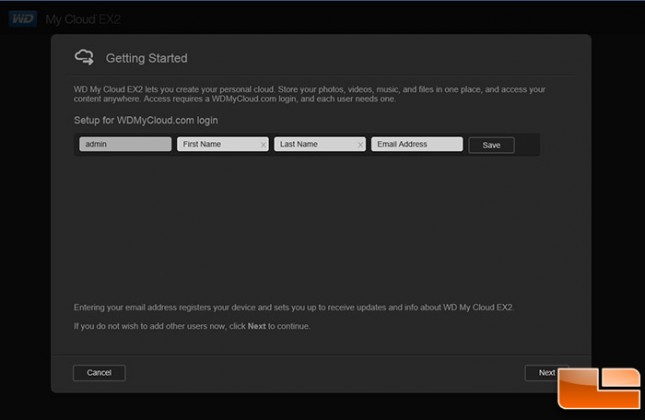The height and width of the screenshot is (420, 645).
Task: Click the Setup for WDMyCloud.com login heading
Action: click(146, 120)
